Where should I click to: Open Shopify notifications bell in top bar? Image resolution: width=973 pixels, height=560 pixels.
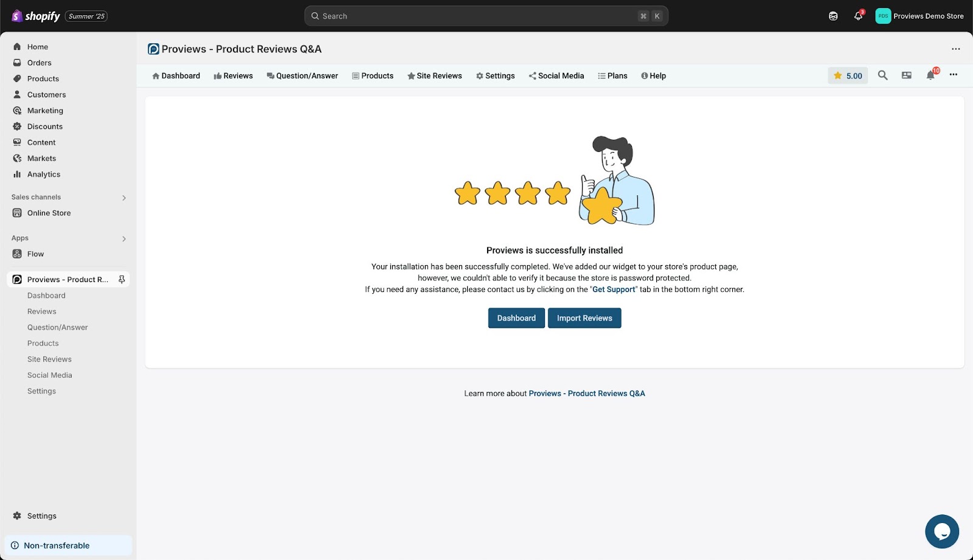pyautogui.click(x=858, y=16)
